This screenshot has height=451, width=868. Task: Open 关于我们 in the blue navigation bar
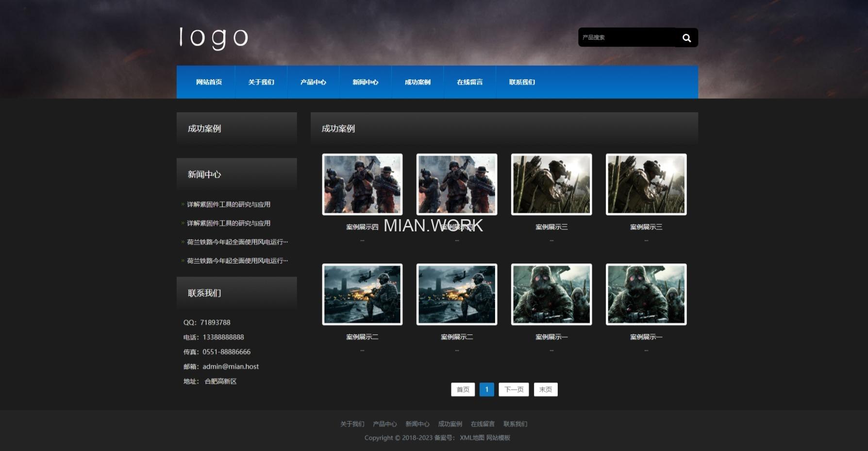click(261, 82)
